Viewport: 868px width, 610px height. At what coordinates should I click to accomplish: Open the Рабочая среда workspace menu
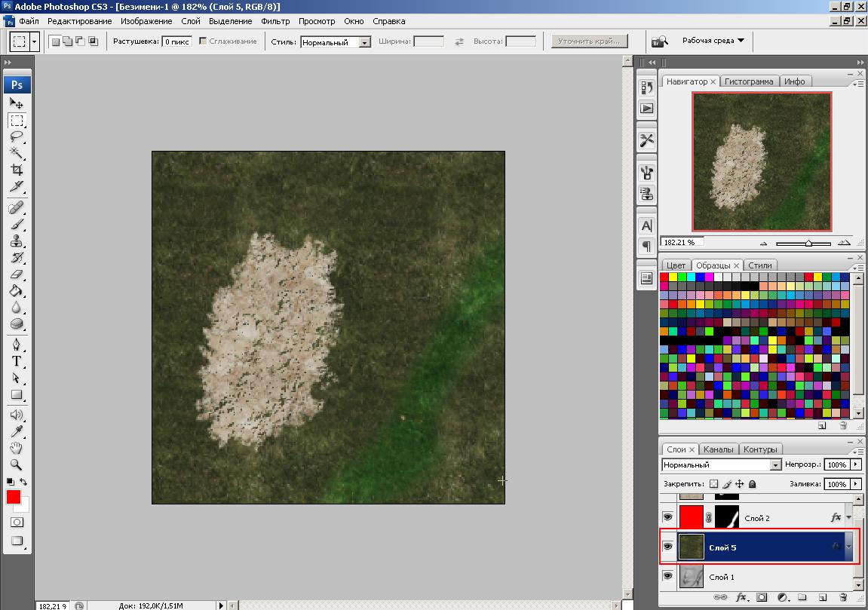click(x=713, y=41)
